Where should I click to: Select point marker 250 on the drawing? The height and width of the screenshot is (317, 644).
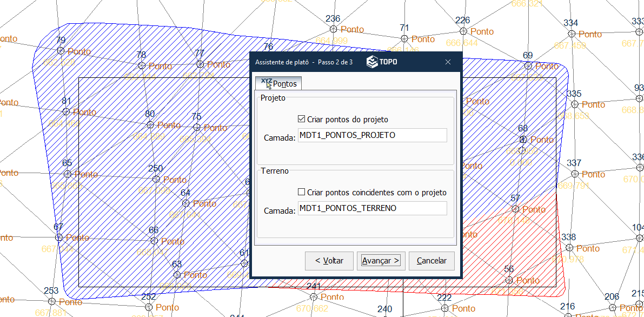tap(156, 179)
